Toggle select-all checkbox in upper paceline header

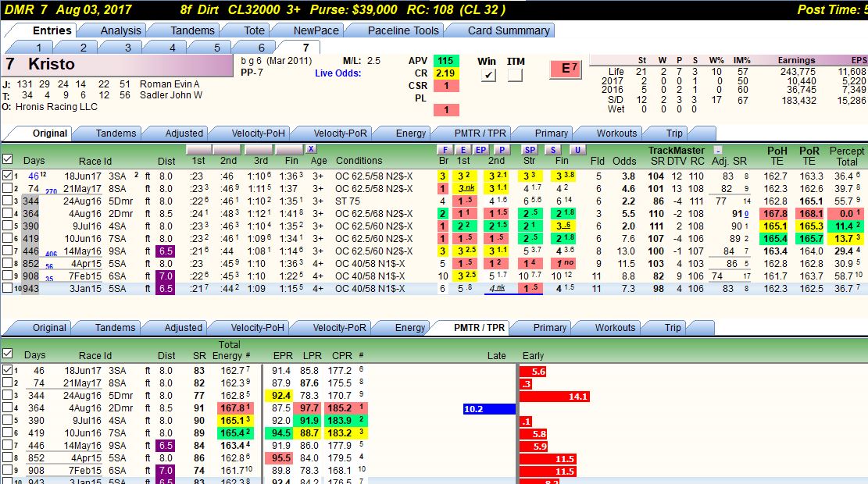(8, 159)
